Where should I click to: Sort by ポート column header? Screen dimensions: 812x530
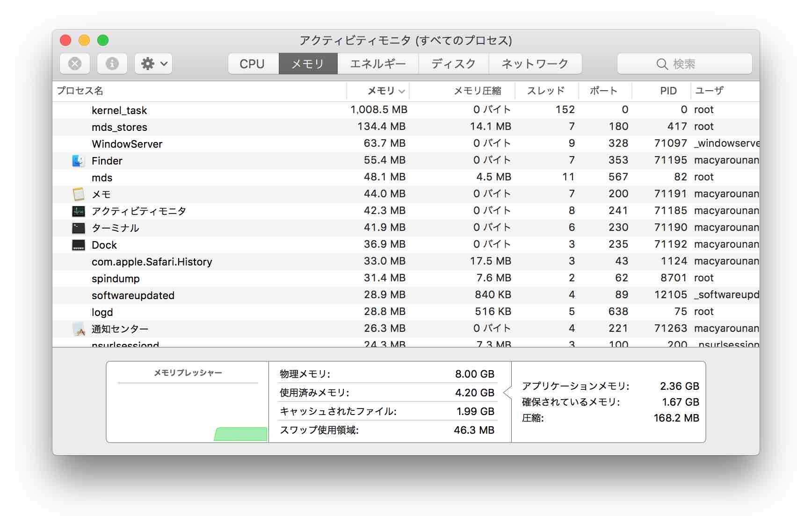(605, 91)
